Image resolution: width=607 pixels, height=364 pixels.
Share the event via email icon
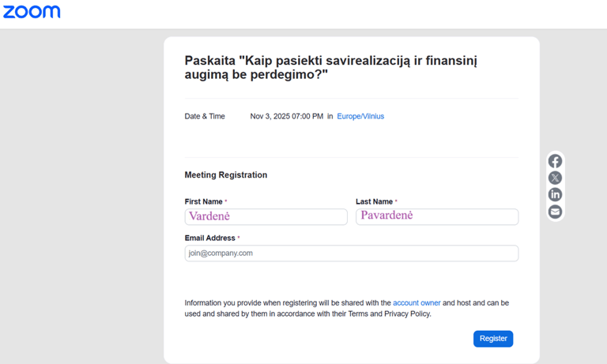(555, 212)
